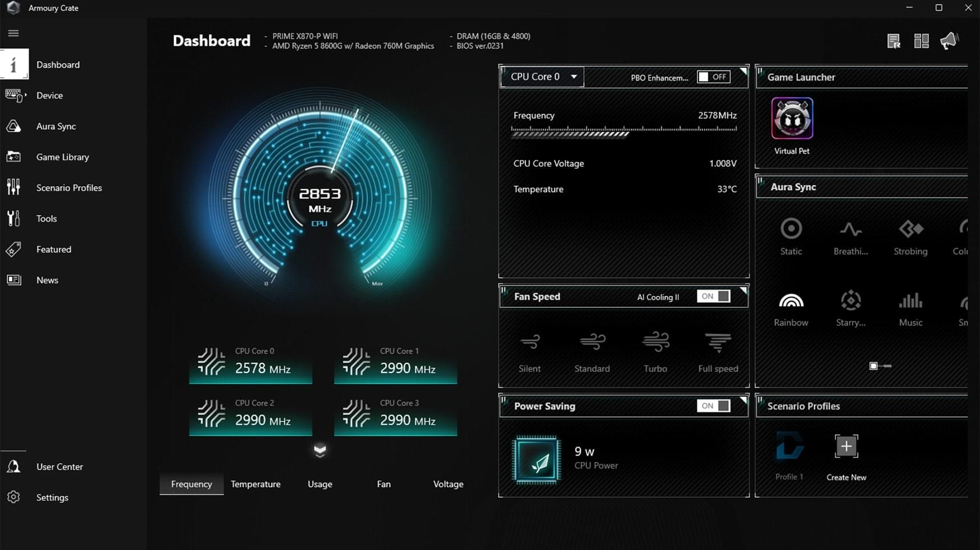Open Scenario Profiles in the sidebar
The height and width of the screenshot is (550, 980).
pos(69,188)
